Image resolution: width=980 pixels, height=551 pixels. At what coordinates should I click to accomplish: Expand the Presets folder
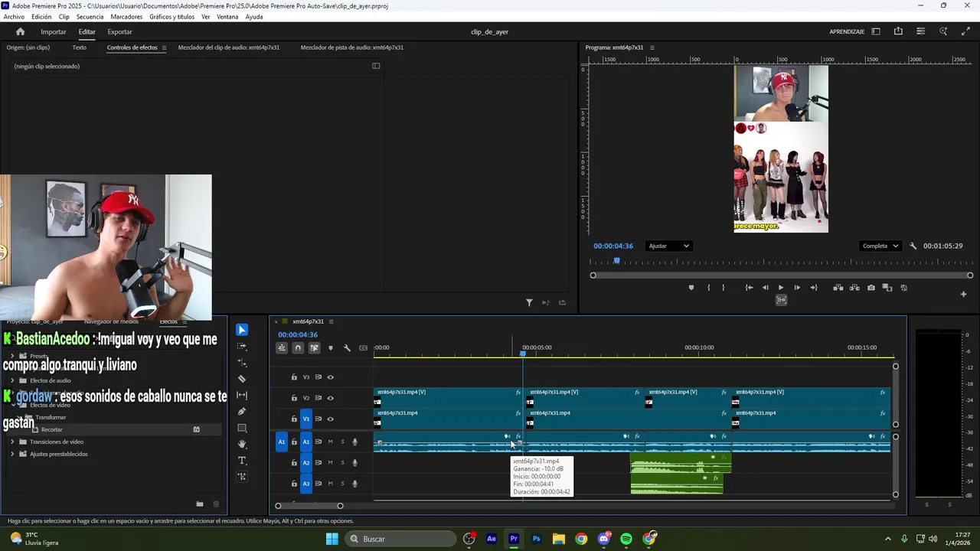pyautogui.click(x=12, y=356)
